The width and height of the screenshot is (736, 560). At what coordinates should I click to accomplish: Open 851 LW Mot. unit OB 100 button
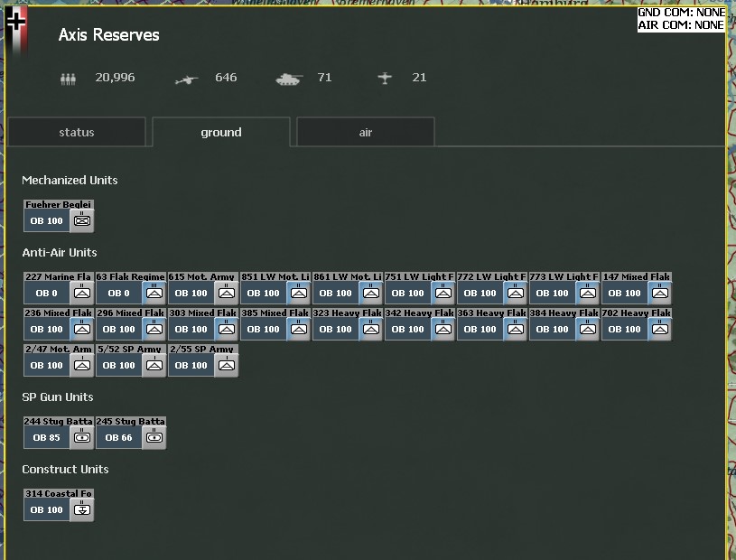pyautogui.click(x=264, y=294)
